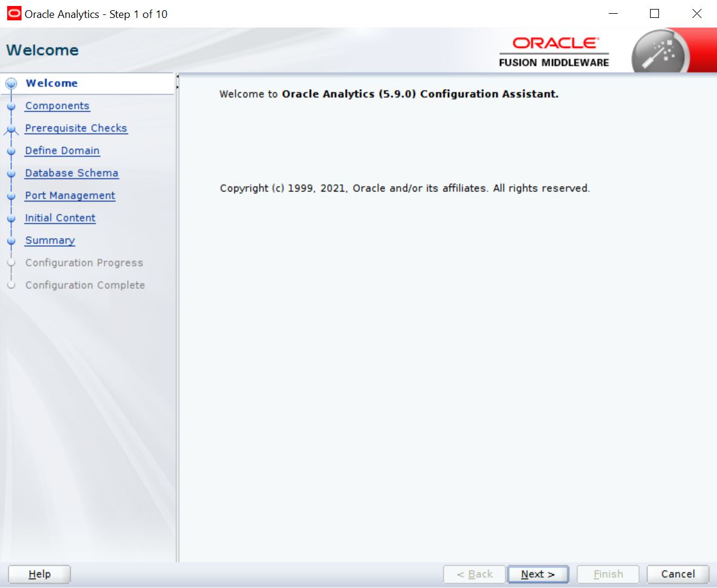Click the Oracle Analytics (5.9.0) welcome message
Viewport: 717px width, 588px height.
[x=389, y=94]
